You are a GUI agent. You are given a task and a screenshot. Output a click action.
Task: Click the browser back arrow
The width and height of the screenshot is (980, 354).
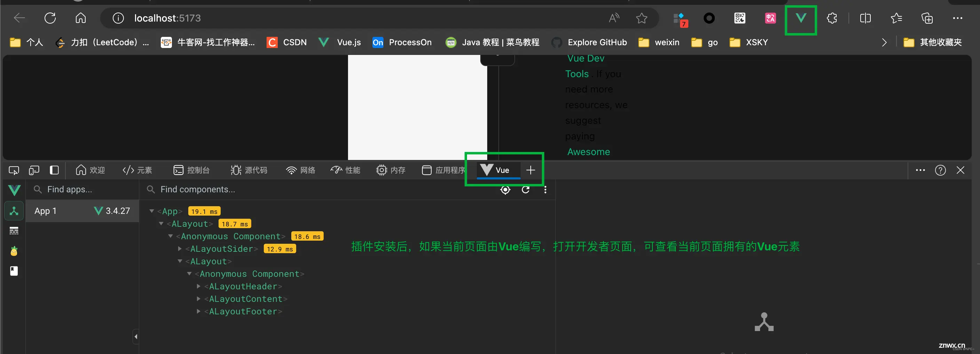click(x=19, y=18)
